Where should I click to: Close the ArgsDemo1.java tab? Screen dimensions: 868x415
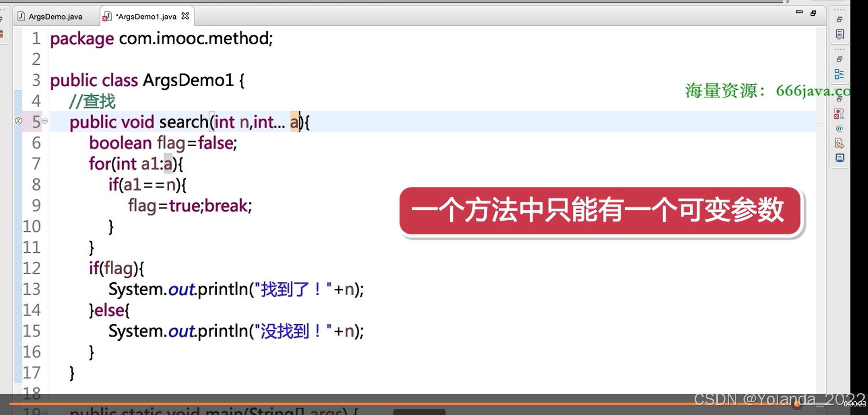185,16
